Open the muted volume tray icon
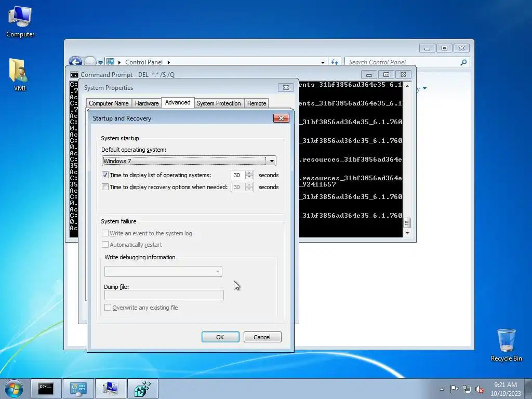 pyautogui.click(x=480, y=389)
